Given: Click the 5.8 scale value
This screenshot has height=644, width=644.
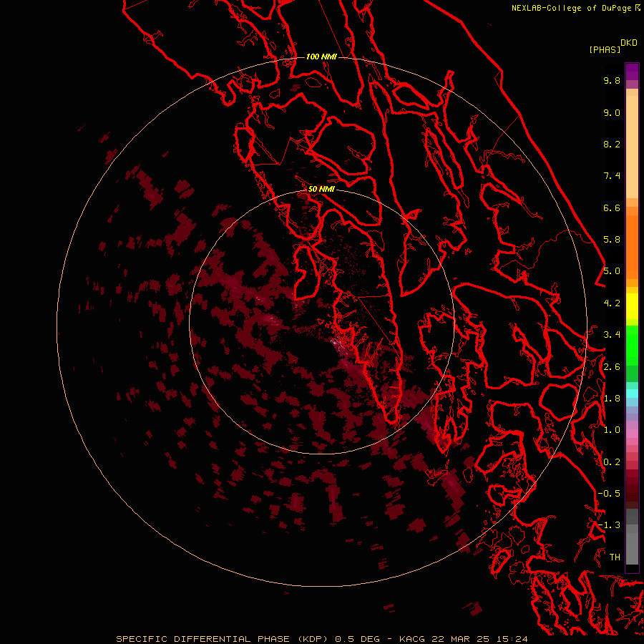Looking at the screenshot, I should click(612, 240).
